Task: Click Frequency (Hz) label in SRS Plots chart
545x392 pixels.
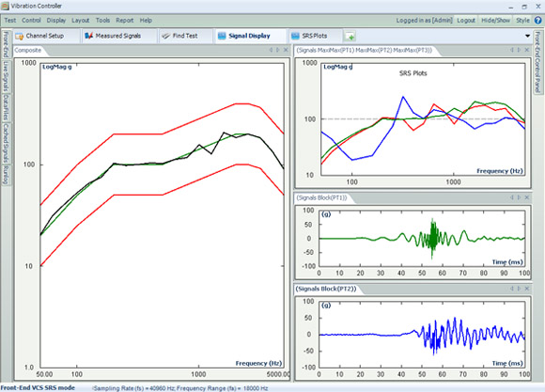Action: click(500, 171)
